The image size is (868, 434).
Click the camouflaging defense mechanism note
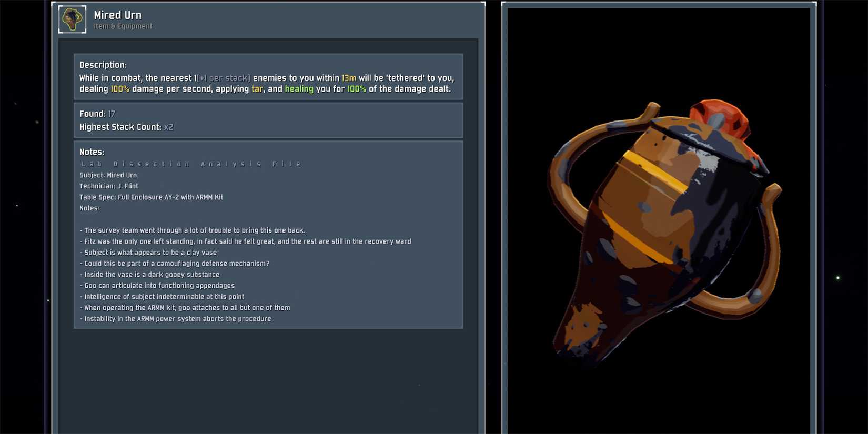click(x=174, y=264)
